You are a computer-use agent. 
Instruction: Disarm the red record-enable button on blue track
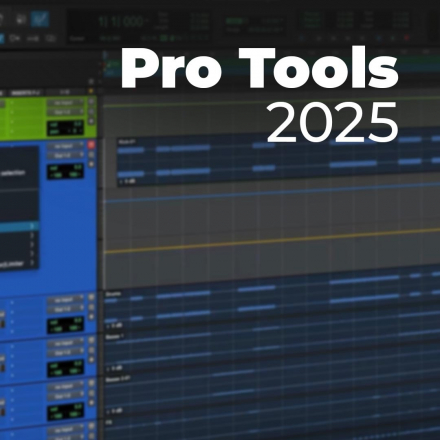91,145
